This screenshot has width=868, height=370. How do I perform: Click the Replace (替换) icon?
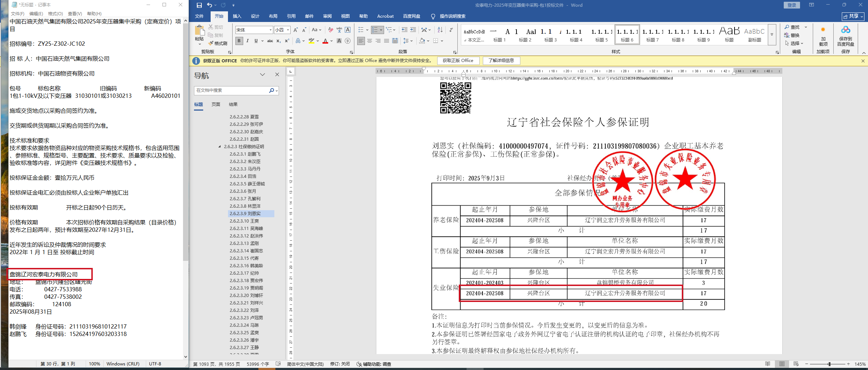792,35
